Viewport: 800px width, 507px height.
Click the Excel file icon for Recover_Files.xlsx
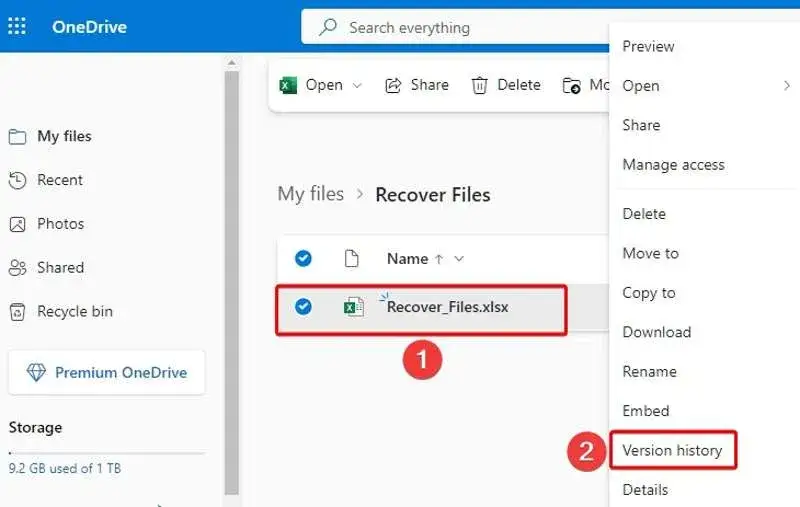coord(354,307)
